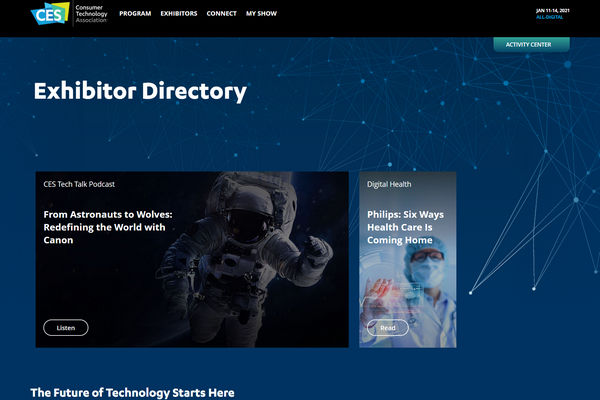Open the PROGRAM menu
This screenshot has height=400, width=600.
135,13
